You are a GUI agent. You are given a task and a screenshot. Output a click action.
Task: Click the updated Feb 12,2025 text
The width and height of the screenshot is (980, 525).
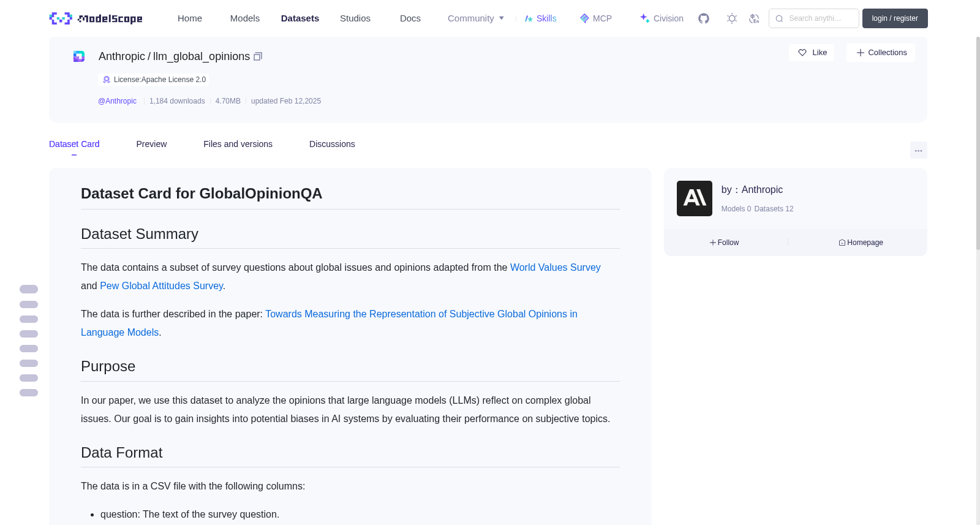tap(286, 101)
